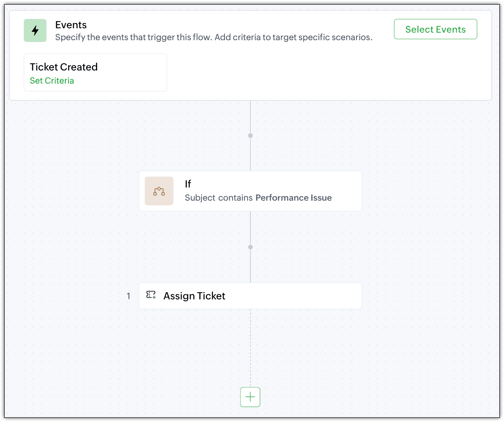Image resolution: width=504 pixels, height=422 pixels.
Task: Open the Set Criteria link
Action: tap(52, 80)
